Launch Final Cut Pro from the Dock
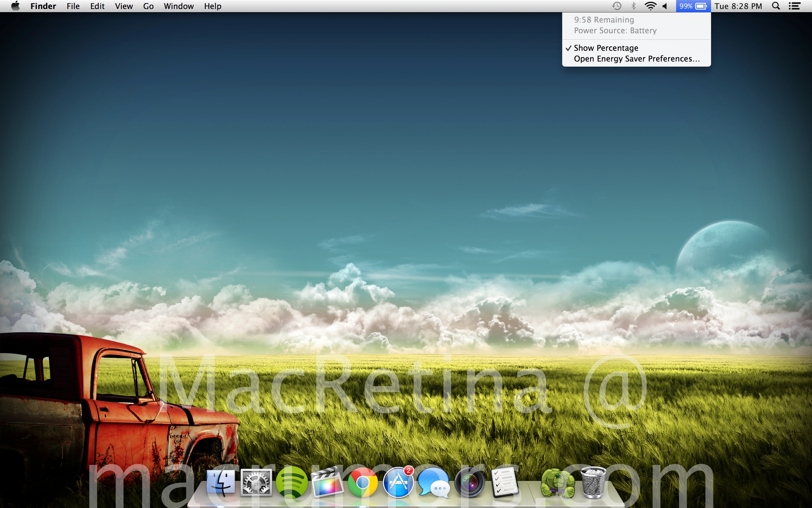This screenshot has height=508, width=812. 327,483
